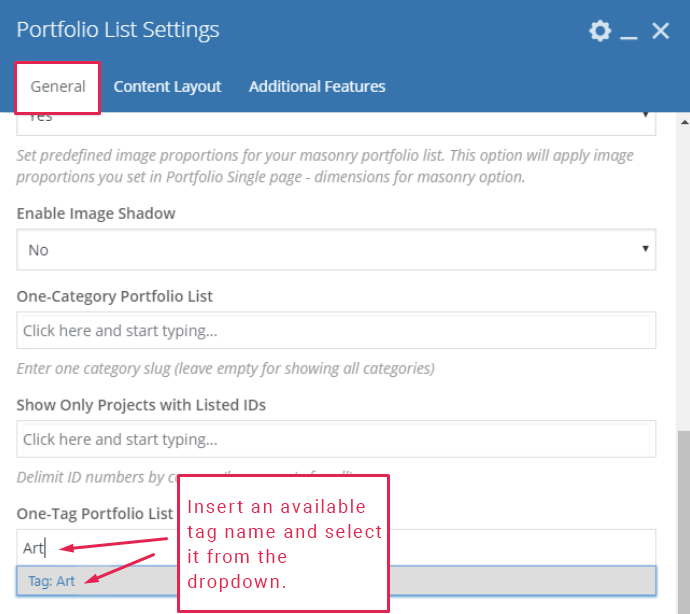Click the vertical scrollbar thumb
The height and width of the screenshot is (614, 690).
[683, 520]
